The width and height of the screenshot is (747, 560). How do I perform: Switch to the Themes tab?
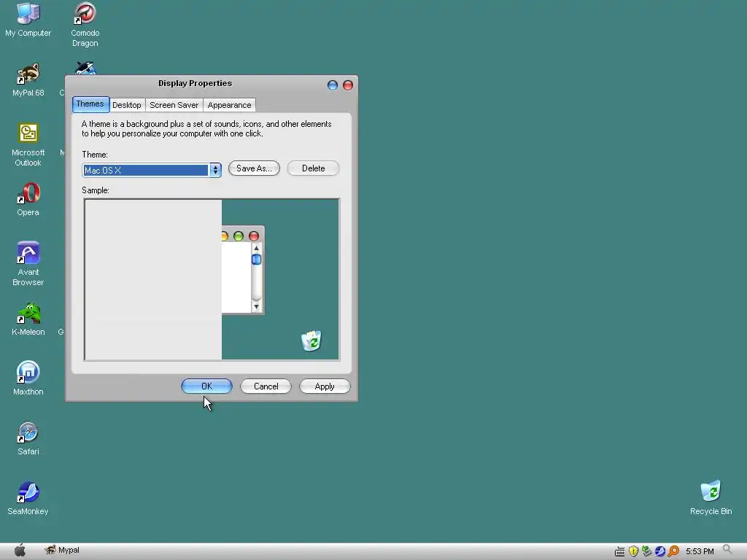pos(90,104)
